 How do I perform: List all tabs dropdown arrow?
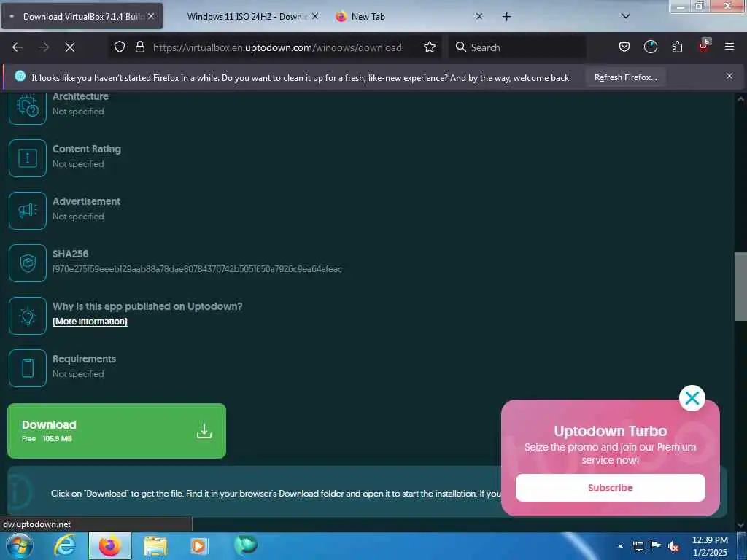(x=626, y=16)
